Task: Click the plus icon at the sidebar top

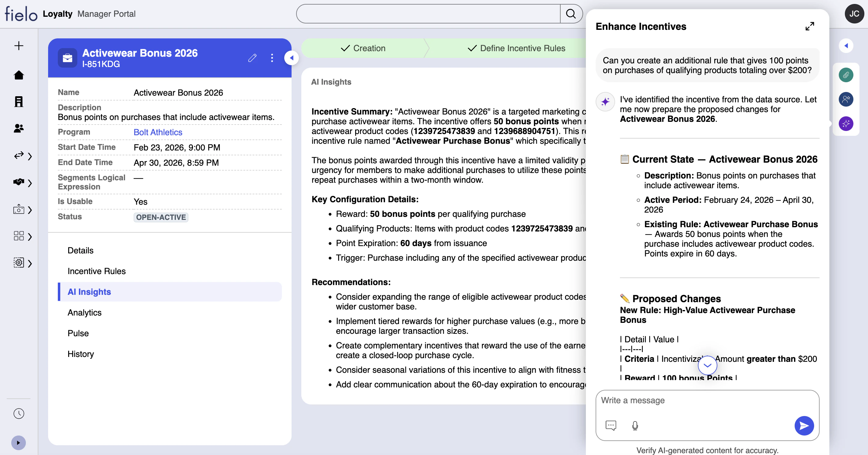Action: (x=19, y=46)
